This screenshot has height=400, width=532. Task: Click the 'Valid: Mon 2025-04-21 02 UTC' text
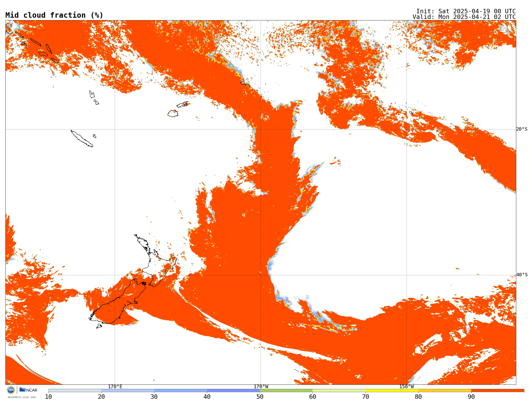[x=464, y=17]
